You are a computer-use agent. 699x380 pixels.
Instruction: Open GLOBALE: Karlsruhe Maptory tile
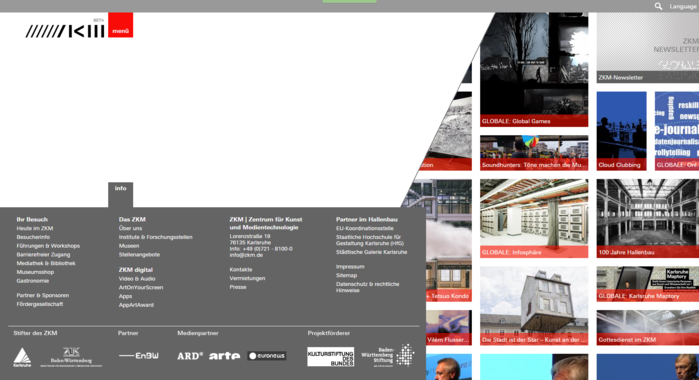tap(648, 284)
